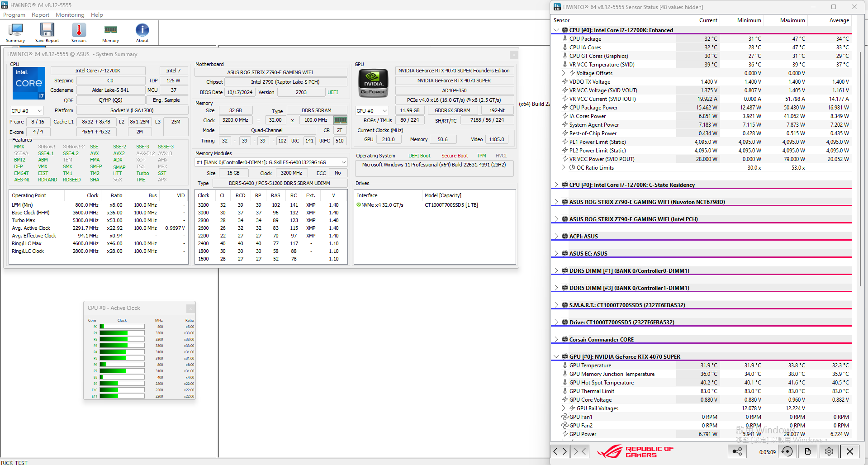The height and width of the screenshot is (465, 868).
Task: Click the HWiNFO main window title icon
Action: click(x=5, y=5)
